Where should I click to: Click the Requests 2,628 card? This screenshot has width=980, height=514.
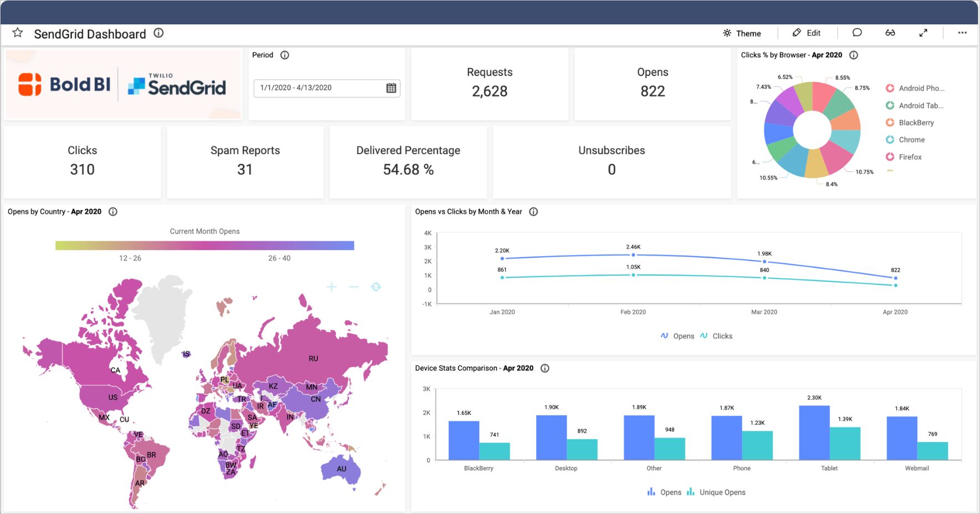pos(490,84)
